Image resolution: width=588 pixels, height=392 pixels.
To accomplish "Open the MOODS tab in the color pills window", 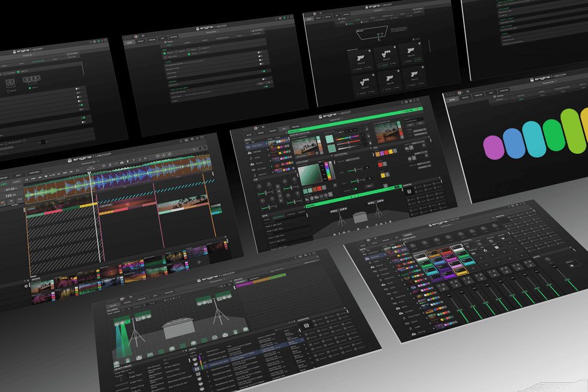I will tap(465, 97).
